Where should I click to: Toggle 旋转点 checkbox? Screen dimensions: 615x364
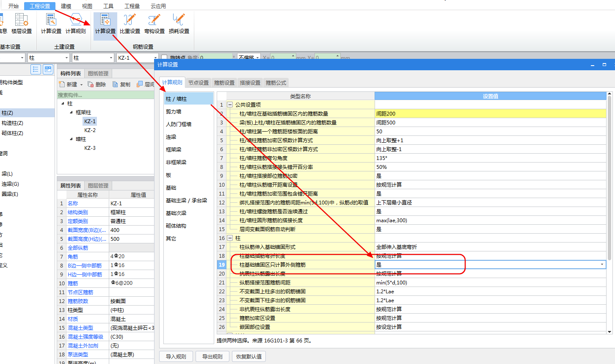(x=164, y=58)
